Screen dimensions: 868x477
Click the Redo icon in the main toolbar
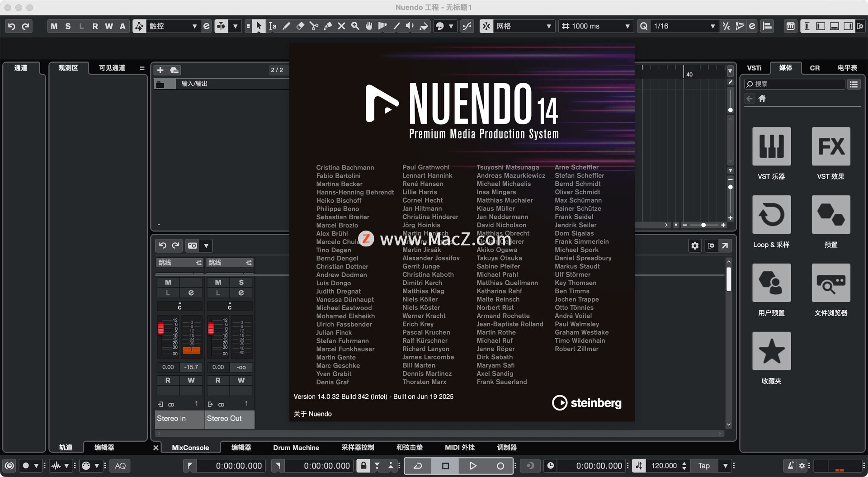click(x=26, y=26)
